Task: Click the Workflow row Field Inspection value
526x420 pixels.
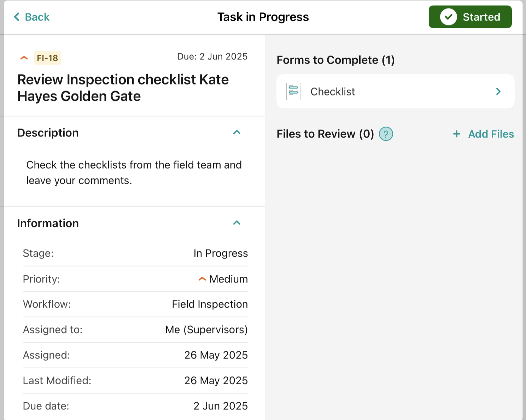Action: click(210, 304)
